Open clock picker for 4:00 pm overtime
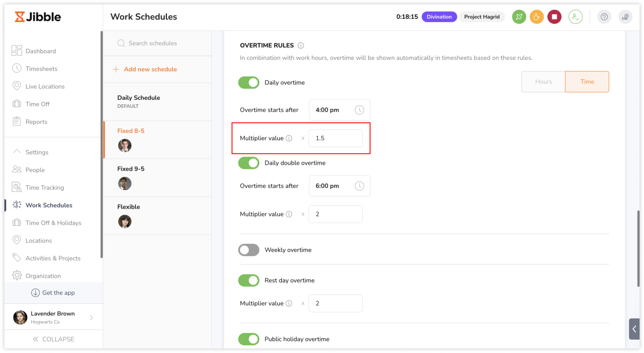 coord(359,110)
